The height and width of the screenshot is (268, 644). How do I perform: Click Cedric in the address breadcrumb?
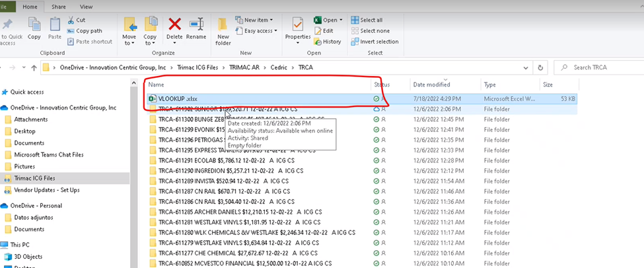click(x=279, y=67)
